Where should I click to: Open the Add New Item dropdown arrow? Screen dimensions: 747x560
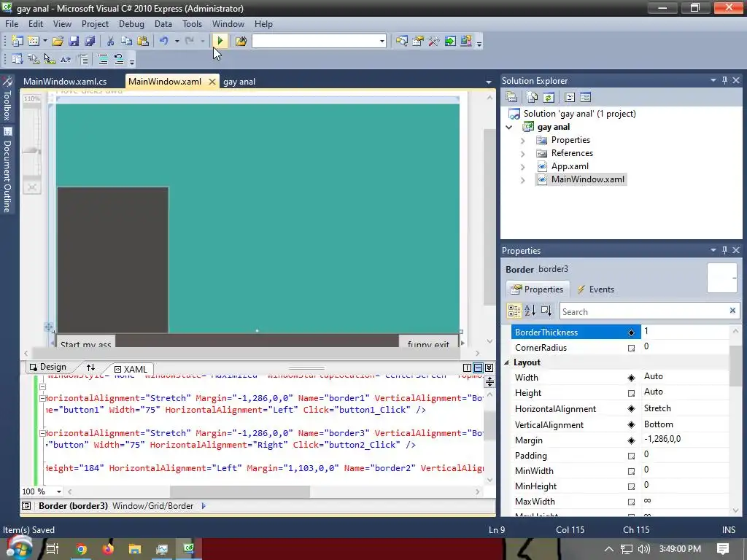click(x=45, y=41)
